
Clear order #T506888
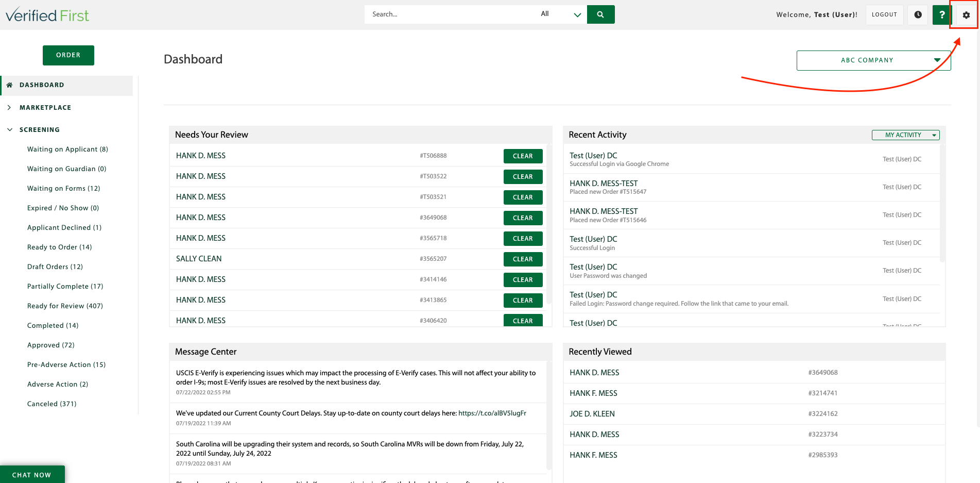point(523,156)
